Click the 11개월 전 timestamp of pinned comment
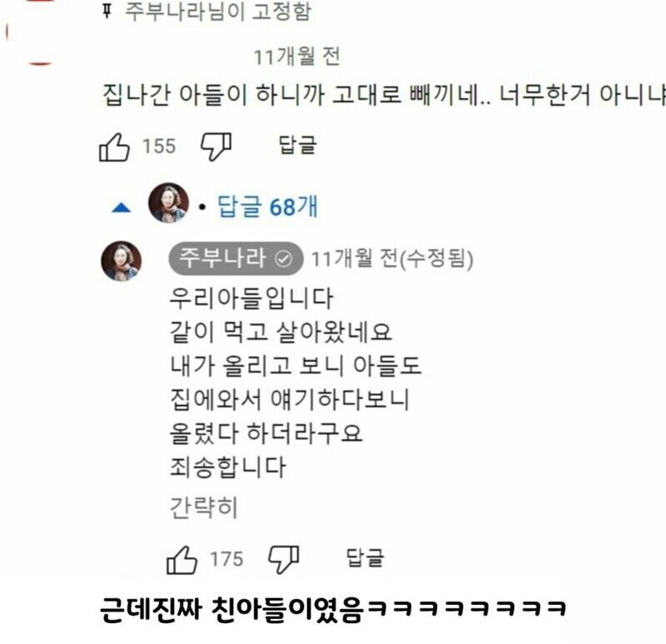Viewport: 666px width, 644px height. 297,57
